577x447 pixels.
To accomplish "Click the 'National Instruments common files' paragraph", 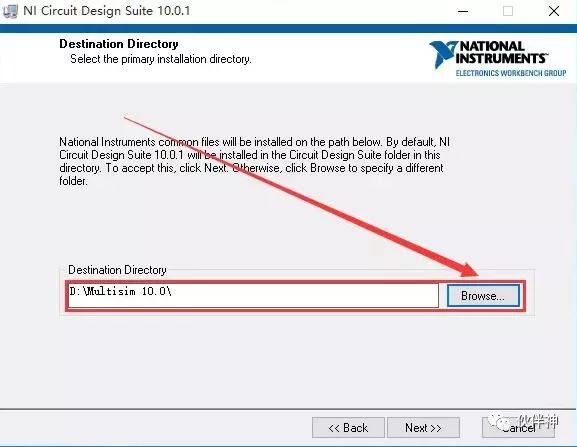I will (x=254, y=162).
